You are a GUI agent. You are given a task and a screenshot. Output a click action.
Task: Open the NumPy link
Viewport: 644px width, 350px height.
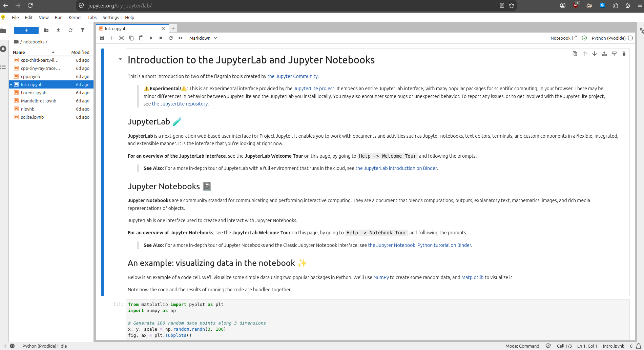(381, 277)
